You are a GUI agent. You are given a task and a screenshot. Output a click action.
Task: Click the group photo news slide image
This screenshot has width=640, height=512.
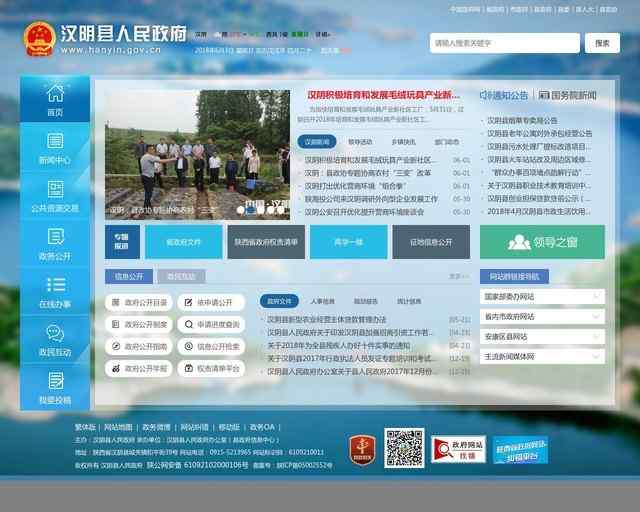pos(197,155)
